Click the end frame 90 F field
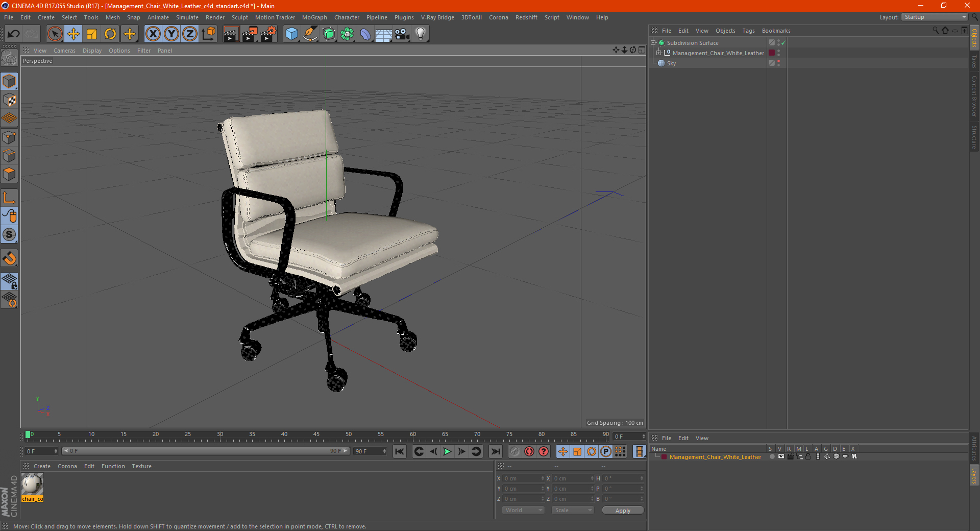Viewport: 980px width, 531px height. (370, 451)
